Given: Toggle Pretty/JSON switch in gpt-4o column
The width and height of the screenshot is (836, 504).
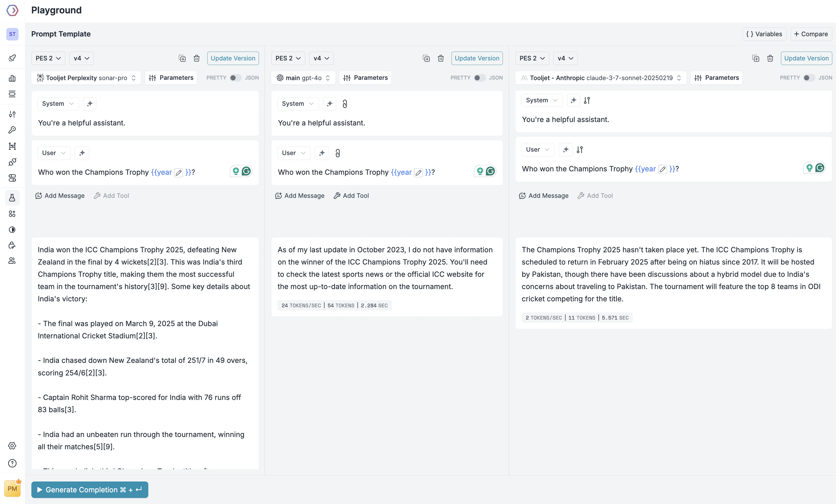Looking at the screenshot, I should coord(479,78).
